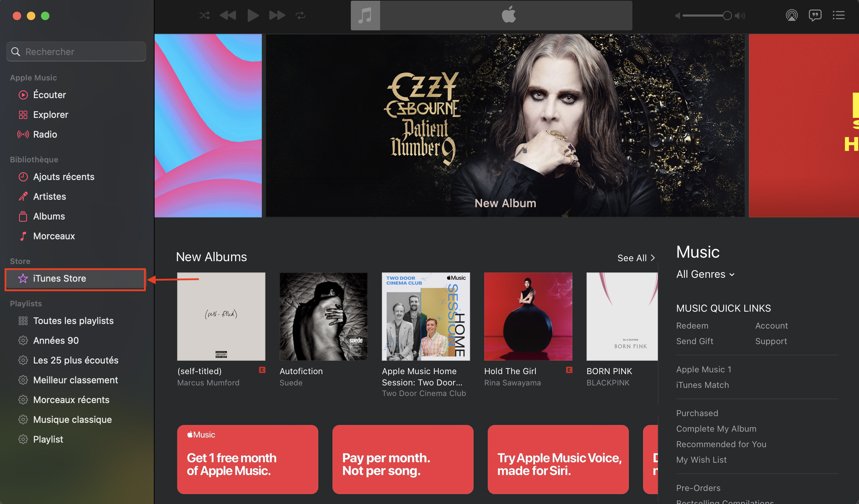This screenshot has width=859, height=504.
Task: Toggle shuffle playback mode
Action: tap(204, 16)
